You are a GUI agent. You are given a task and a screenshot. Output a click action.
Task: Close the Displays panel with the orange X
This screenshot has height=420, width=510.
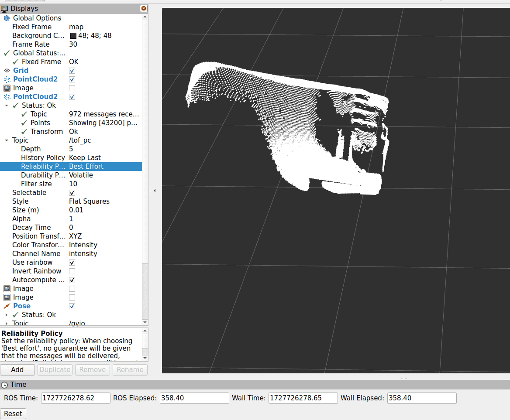coord(144,8)
